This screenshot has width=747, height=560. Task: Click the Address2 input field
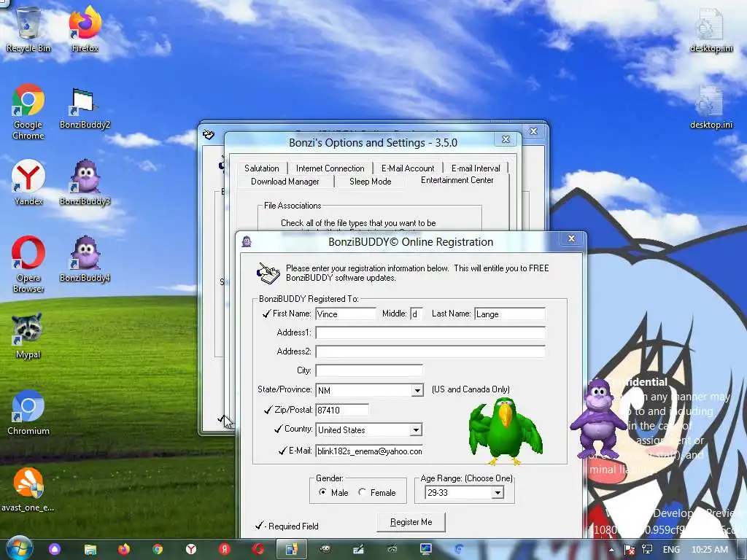click(430, 351)
